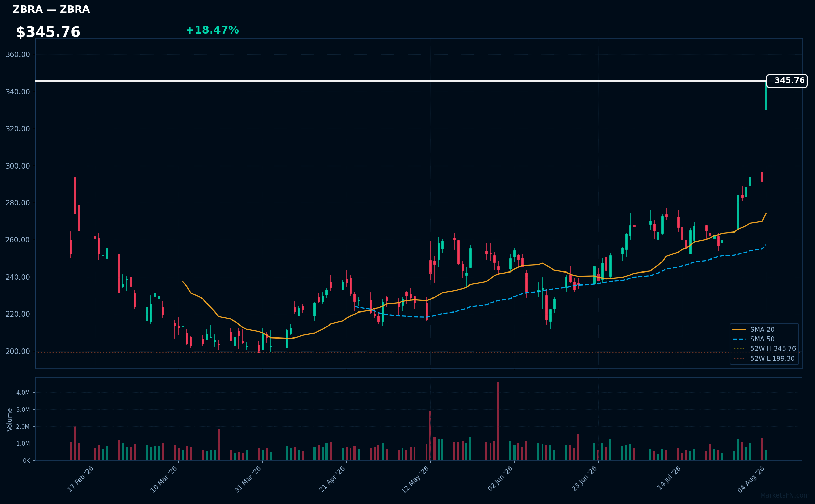Click the "21 Apr '26" date label
Viewport: 815px width, 504px height.
click(x=332, y=479)
